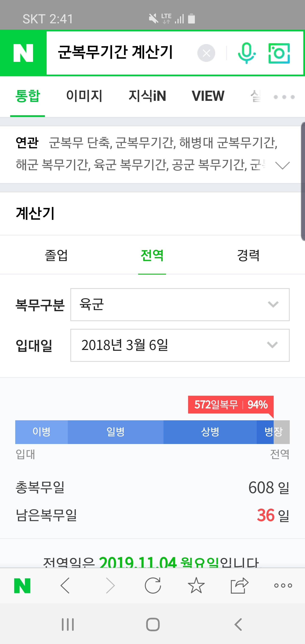This screenshot has height=644, width=305.
Task: Expand the related searches (연관) list
Action: tap(282, 165)
